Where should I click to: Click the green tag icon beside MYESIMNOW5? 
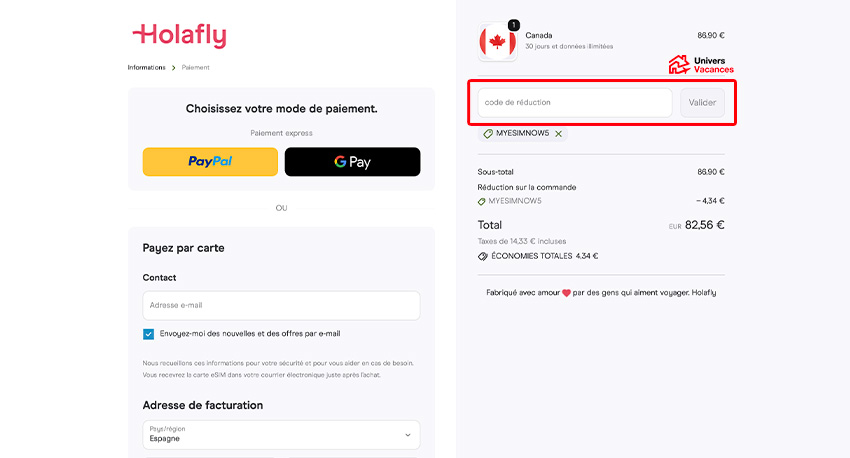(488, 134)
